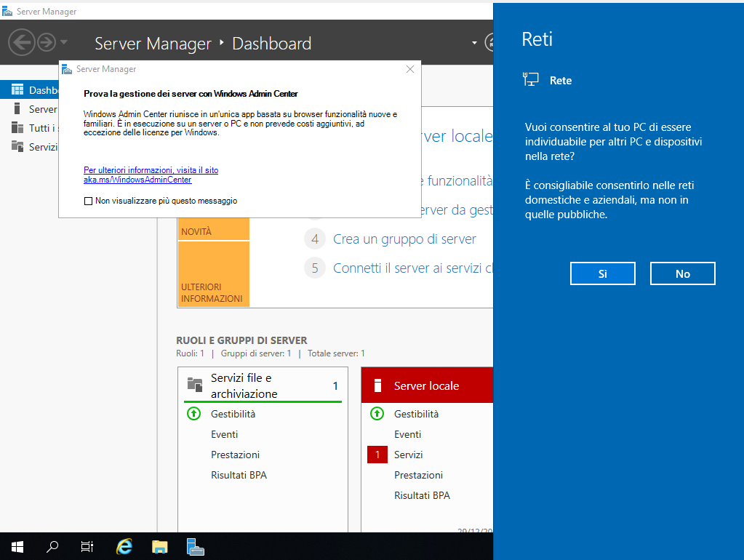Open Gestibilità in Server locale tile
Image resolution: width=744 pixels, height=560 pixels.
point(416,415)
